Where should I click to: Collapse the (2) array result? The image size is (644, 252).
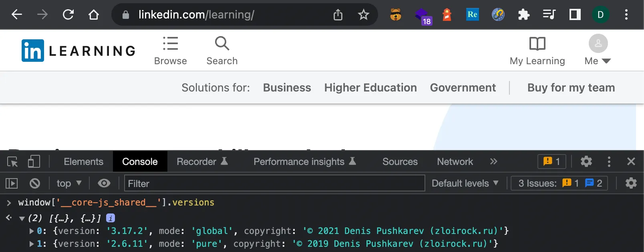click(x=22, y=218)
